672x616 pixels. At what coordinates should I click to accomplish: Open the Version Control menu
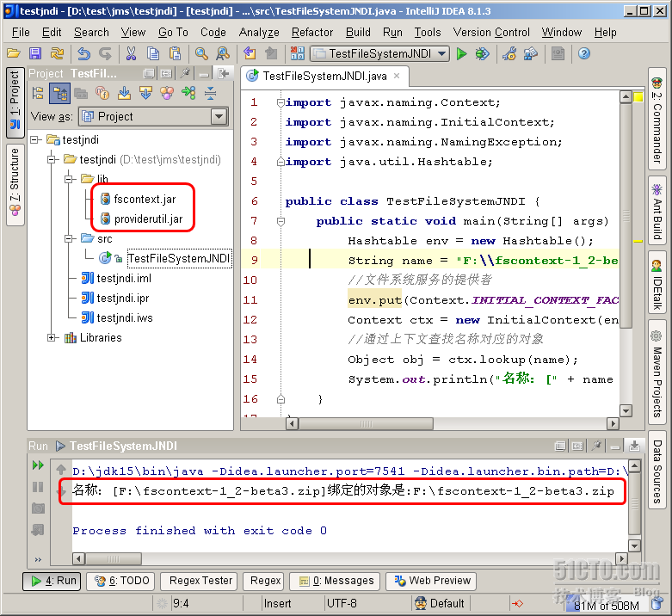(x=491, y=32)
